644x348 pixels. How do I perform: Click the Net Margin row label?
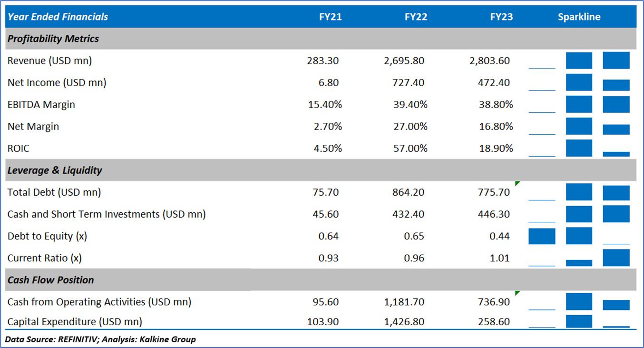(x=33, y=127)
